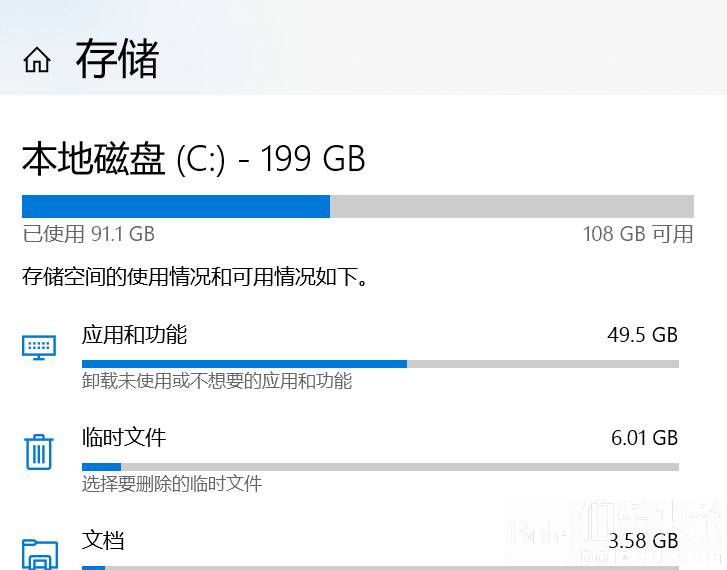Click the 存储 page title
Image resolution: width=727 pixels, height=570 pixels.
point(118,59)
